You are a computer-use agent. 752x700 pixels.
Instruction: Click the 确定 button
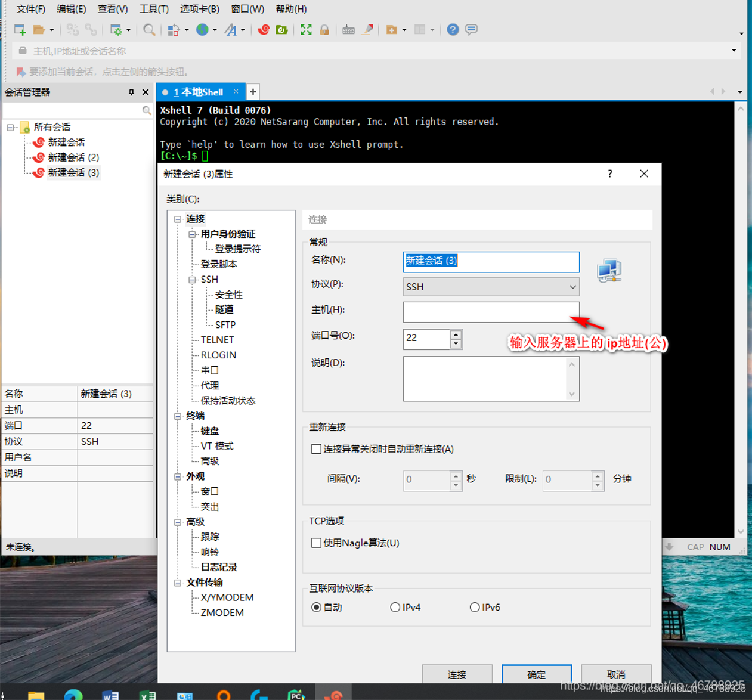tap(537, 674)
